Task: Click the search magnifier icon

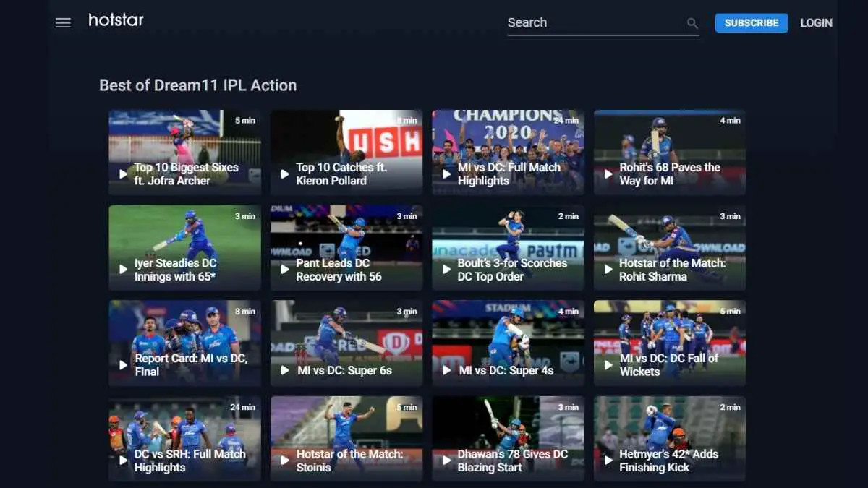Action: pos(692,23)
